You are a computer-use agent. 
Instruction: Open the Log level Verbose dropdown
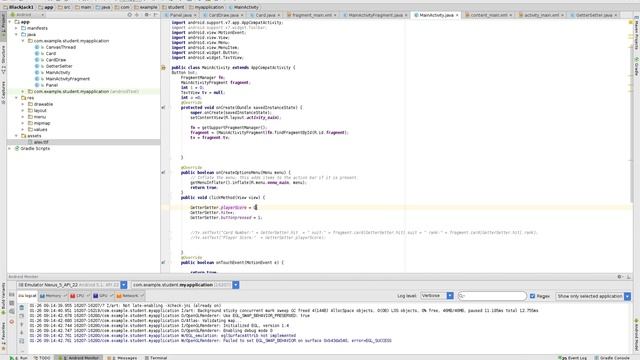click(437, 296)
